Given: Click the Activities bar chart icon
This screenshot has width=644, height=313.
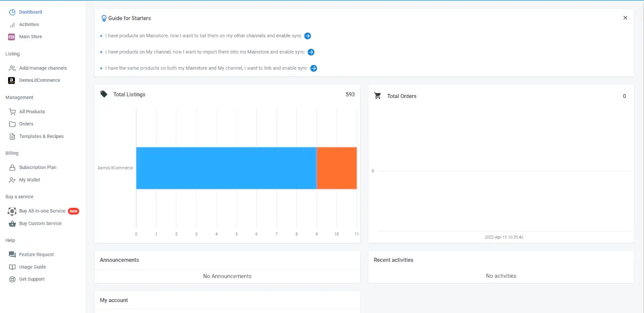Looking at the screenshot, I should click(12, 25).
